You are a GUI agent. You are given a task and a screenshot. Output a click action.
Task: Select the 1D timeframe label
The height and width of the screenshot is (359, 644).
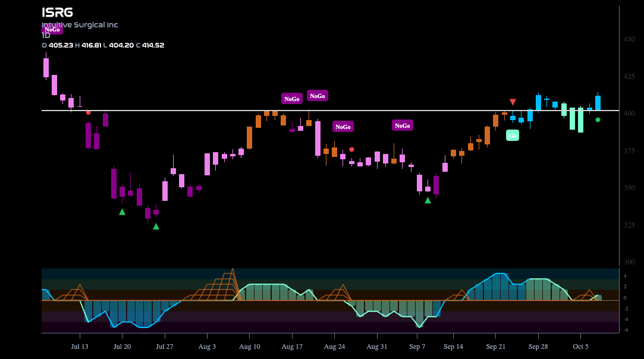(x=46, y=35)
